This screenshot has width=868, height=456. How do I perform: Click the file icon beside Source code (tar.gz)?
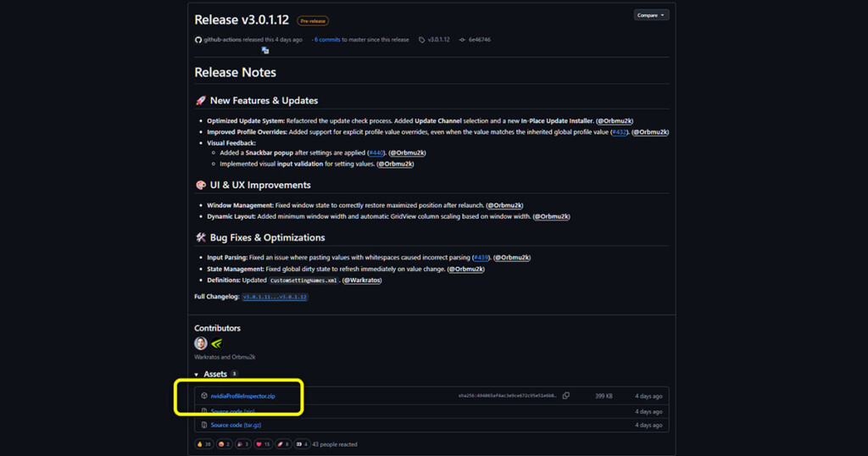click(x=204, y=425)
